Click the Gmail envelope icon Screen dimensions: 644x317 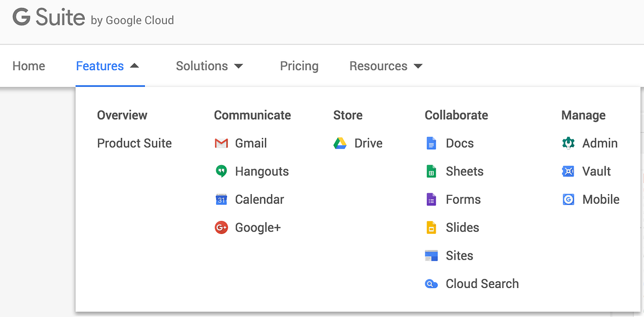(x=221, y=143)
